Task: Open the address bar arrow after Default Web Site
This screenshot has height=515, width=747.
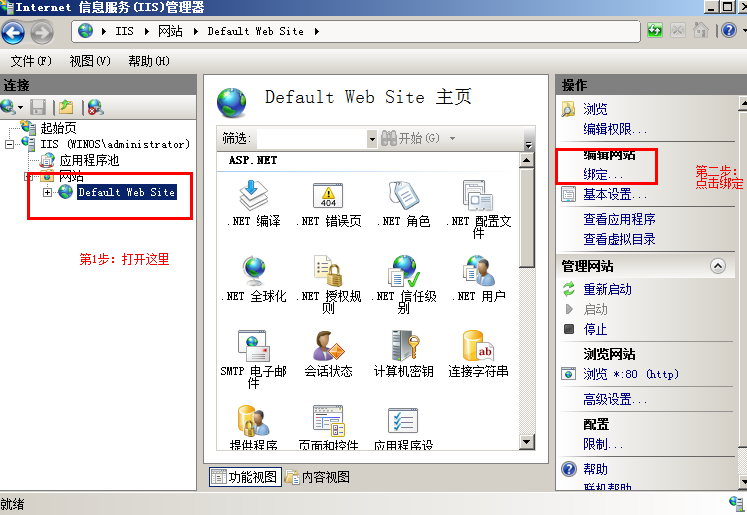Action: pyautogui.click(x=317, y=31)
